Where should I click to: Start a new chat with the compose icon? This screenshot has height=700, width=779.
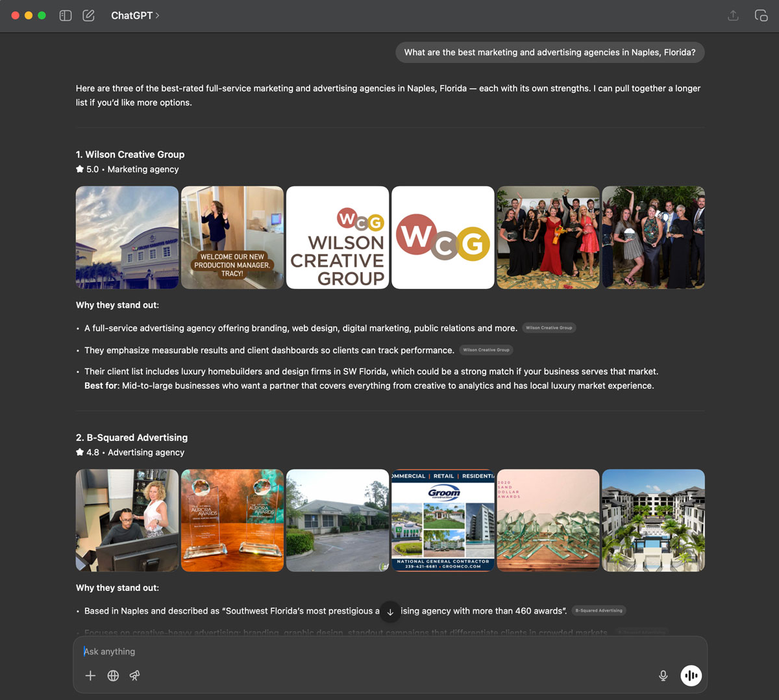(x=88, y=14)
